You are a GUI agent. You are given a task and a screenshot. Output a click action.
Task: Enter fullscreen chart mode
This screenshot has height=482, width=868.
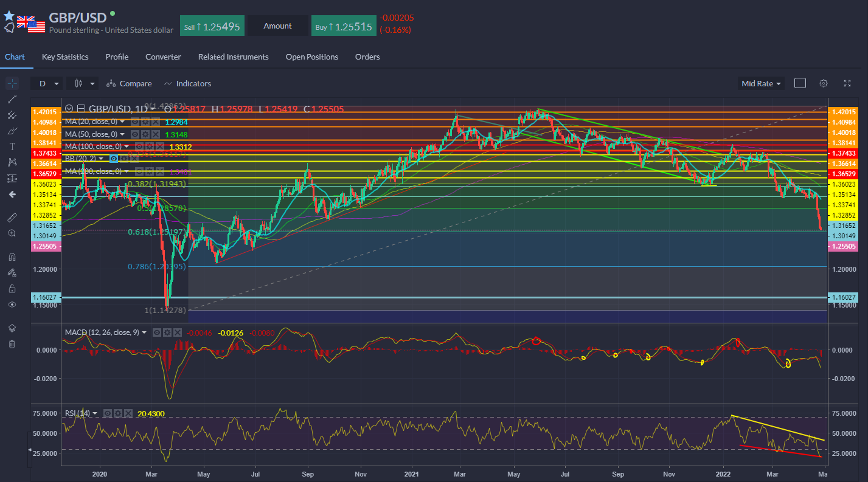pos(847,83)
